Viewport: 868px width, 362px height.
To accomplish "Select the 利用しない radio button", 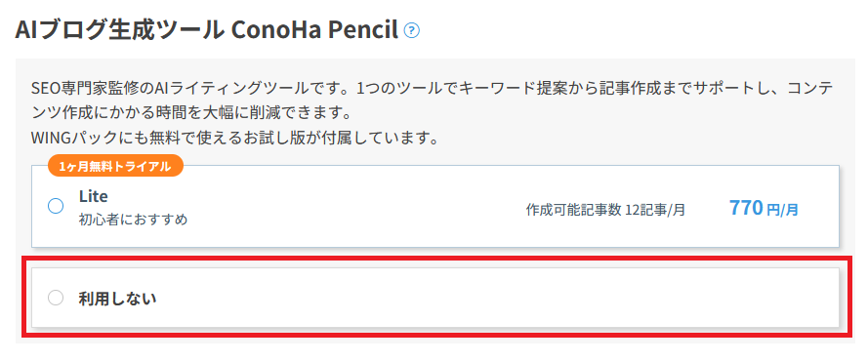I will (56, 298).
